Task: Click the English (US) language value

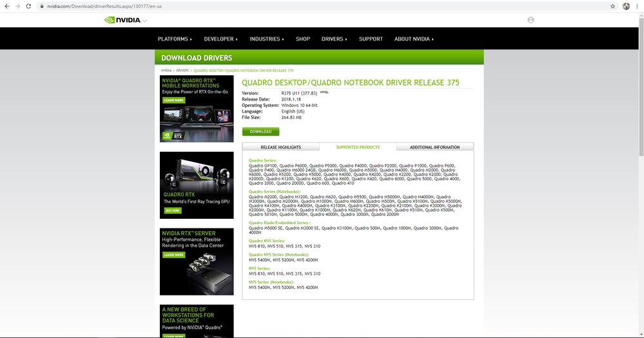Action: (x=293, y=111)
